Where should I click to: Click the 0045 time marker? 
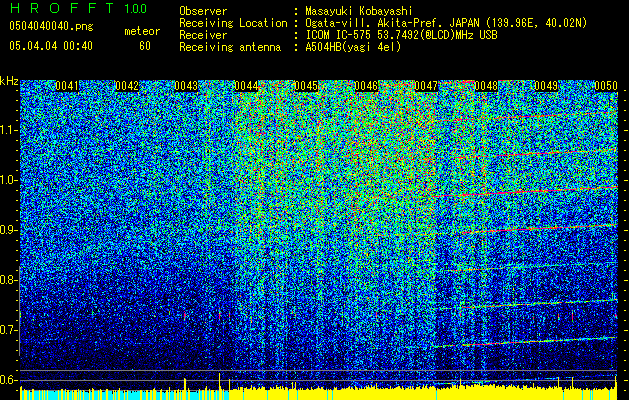coord(306,86)
